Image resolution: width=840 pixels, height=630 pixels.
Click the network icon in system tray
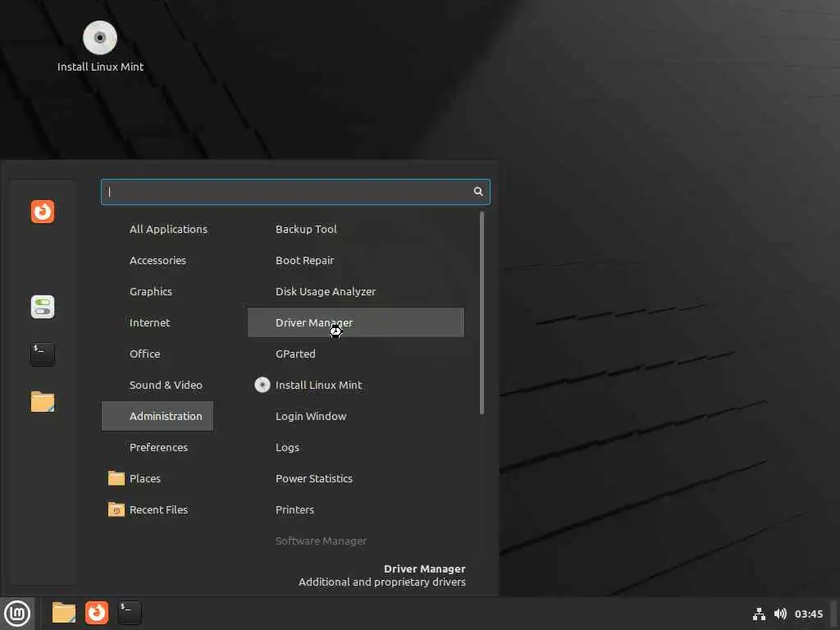tap(759, 614)
